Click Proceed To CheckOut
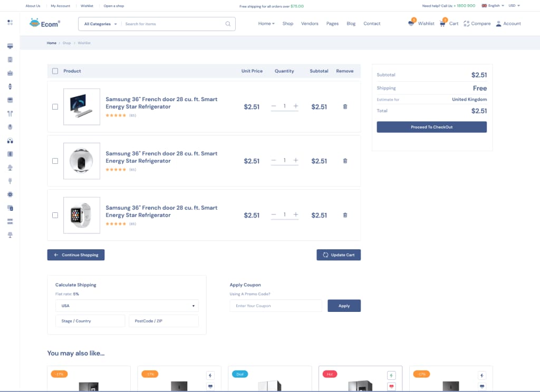Image resolution: width=540 pixels, height=392 pixels. pos(431,126)
